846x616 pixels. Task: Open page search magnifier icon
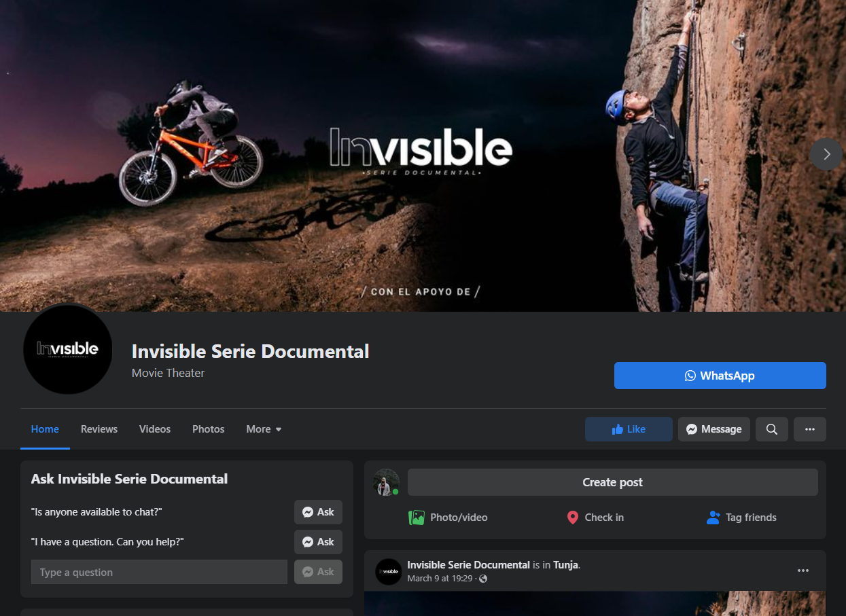coord(772,429)
